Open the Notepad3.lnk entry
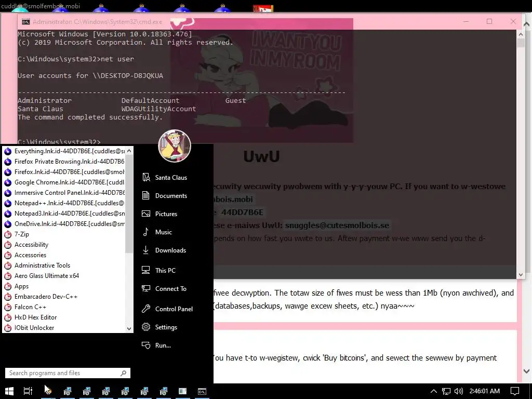The image size is (532, 399). tap(64, 214)
